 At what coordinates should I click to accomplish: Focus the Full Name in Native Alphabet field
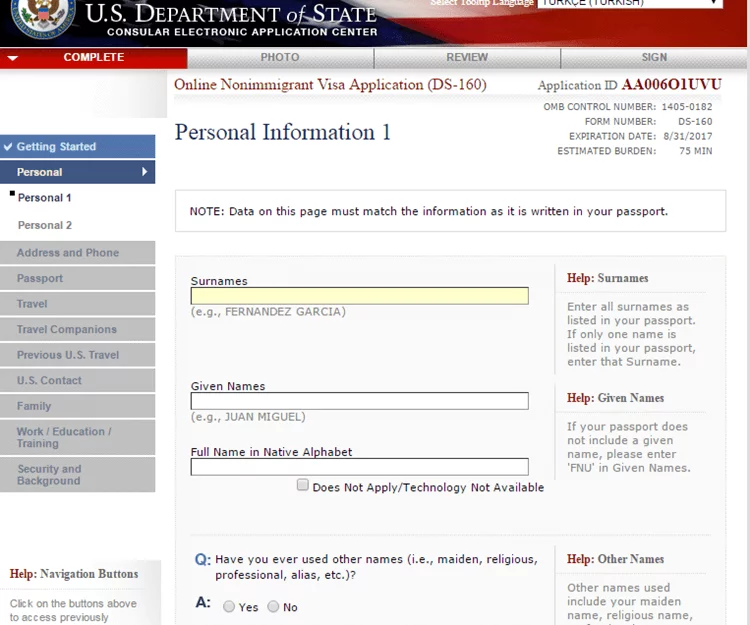tap(359, 467)
